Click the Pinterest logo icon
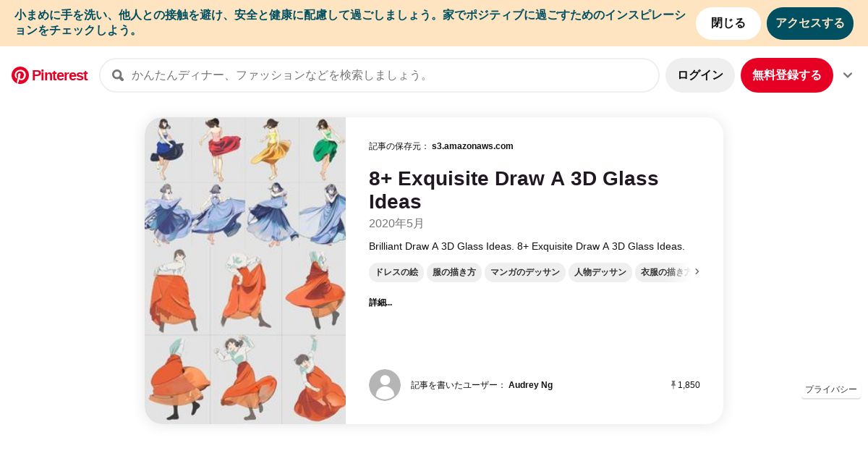 (x=20, y=75)
